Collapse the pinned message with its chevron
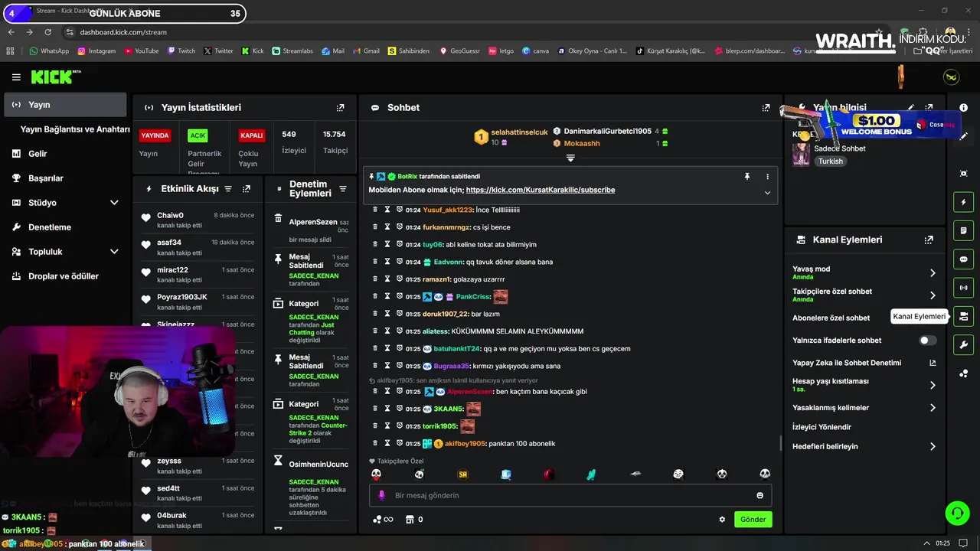The width and height of the screenshot is (980, 551). pos(767,193)
